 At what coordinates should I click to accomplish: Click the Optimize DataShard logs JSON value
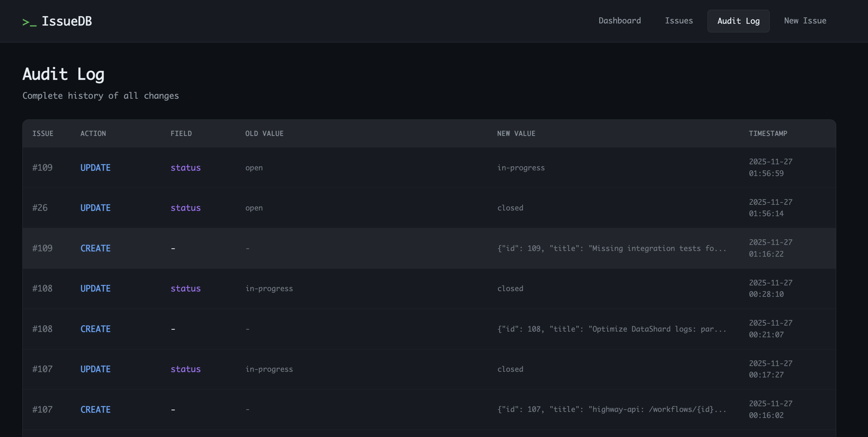[611, 329]
